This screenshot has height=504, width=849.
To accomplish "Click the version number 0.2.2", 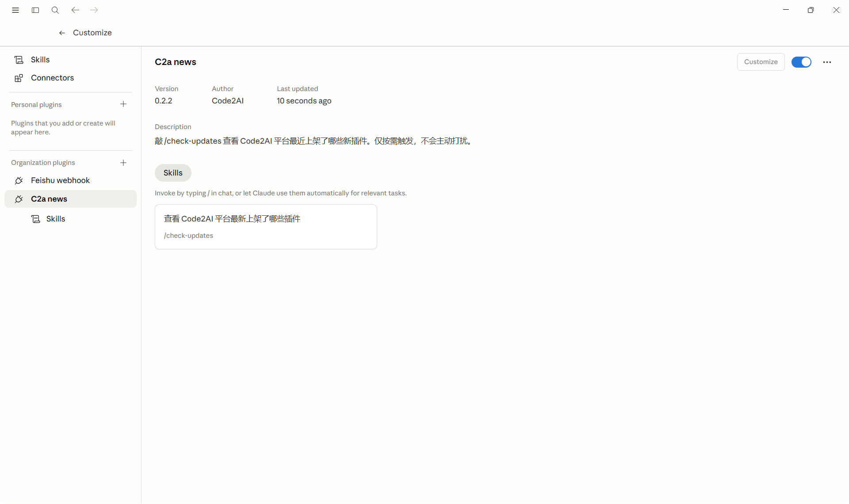I will 164,101.
